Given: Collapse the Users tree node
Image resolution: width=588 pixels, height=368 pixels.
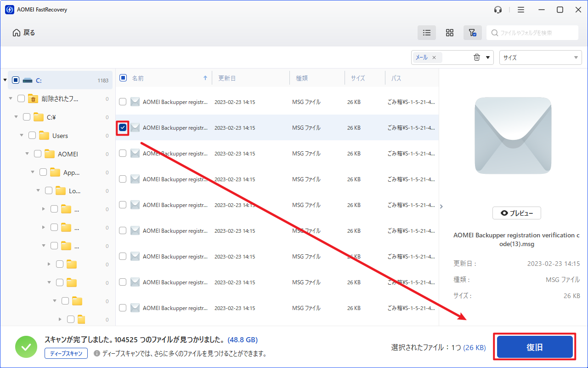Looking at the screenshot, I should click(x=22, y=135).
